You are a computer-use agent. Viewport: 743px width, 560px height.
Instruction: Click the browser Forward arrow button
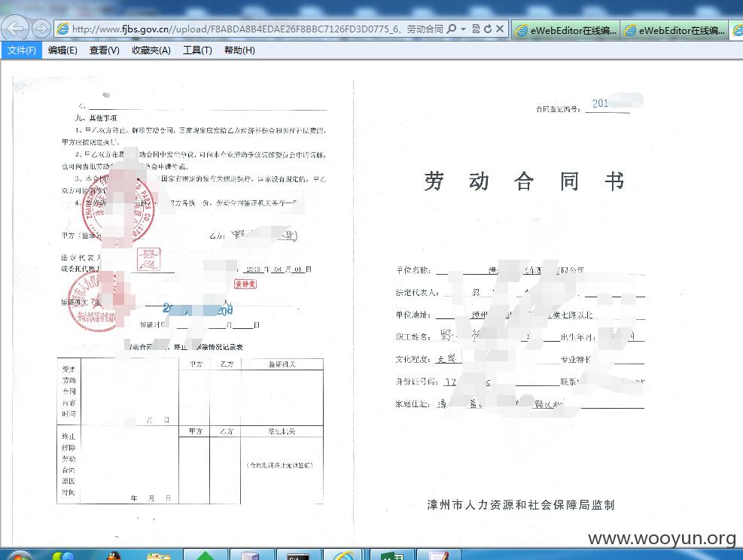41,29
